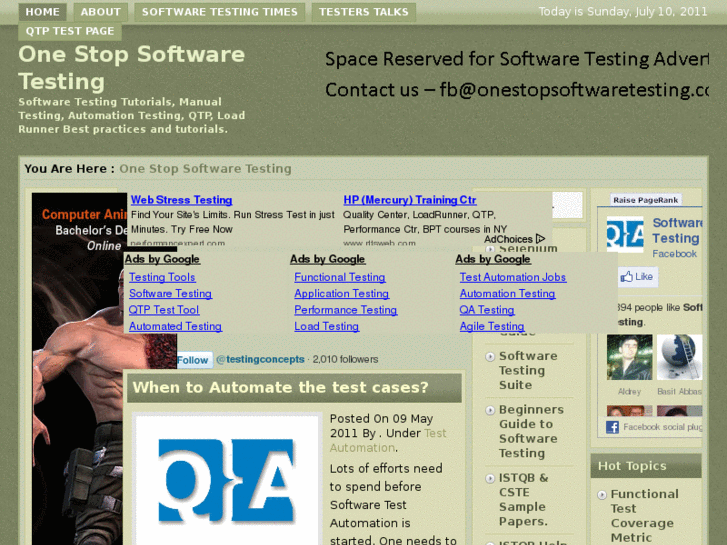
Task: Click the Twitter Follow button
Action: coord(194,360)
